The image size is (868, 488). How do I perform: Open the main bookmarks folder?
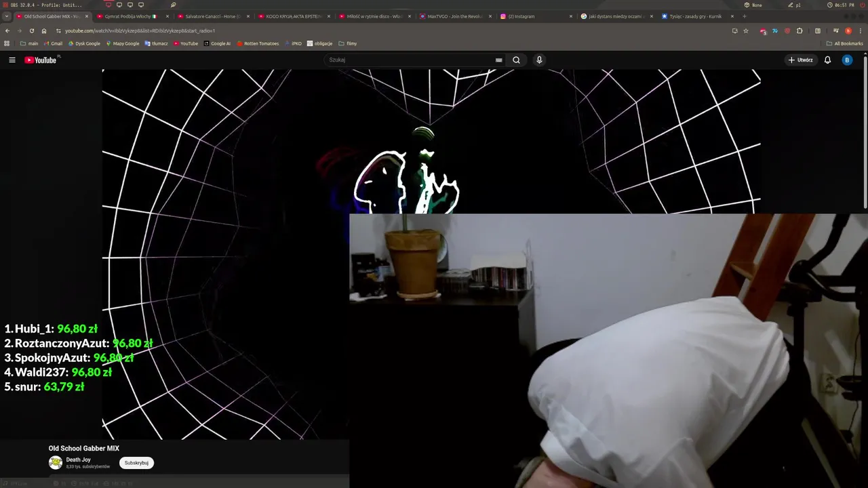28,43
